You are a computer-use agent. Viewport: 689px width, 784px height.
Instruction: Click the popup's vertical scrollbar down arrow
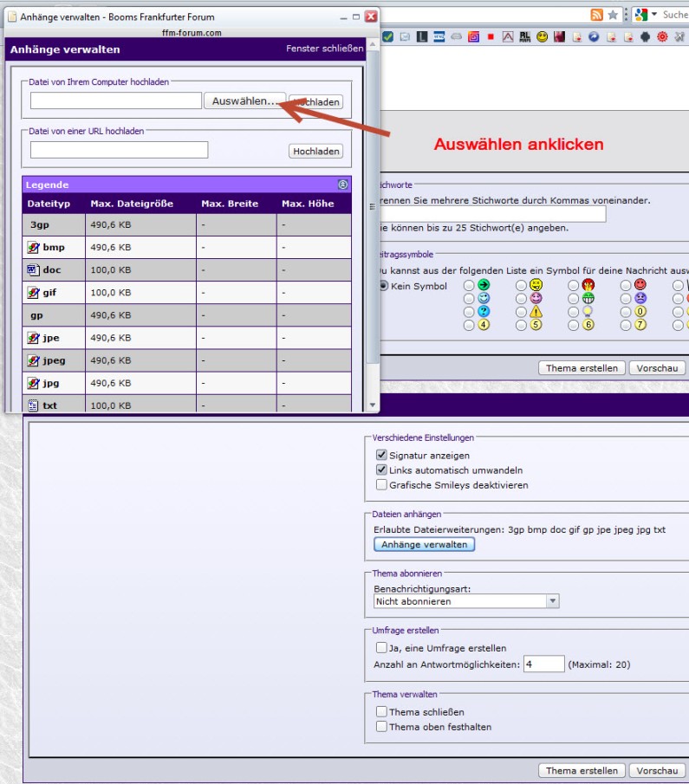(x=374, y=405)
